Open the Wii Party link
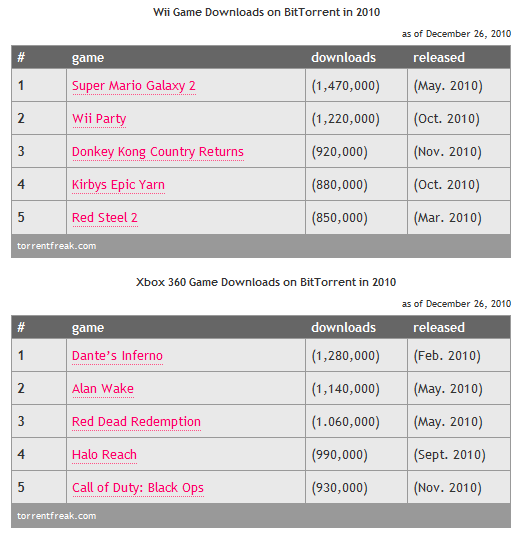Screen dimensions: 520x535 99,119
